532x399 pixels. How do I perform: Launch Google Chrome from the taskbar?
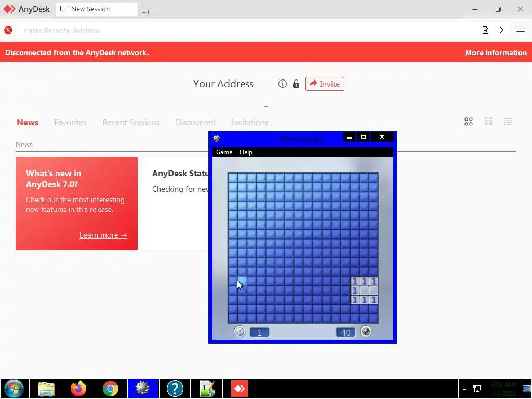coord(111,389)
